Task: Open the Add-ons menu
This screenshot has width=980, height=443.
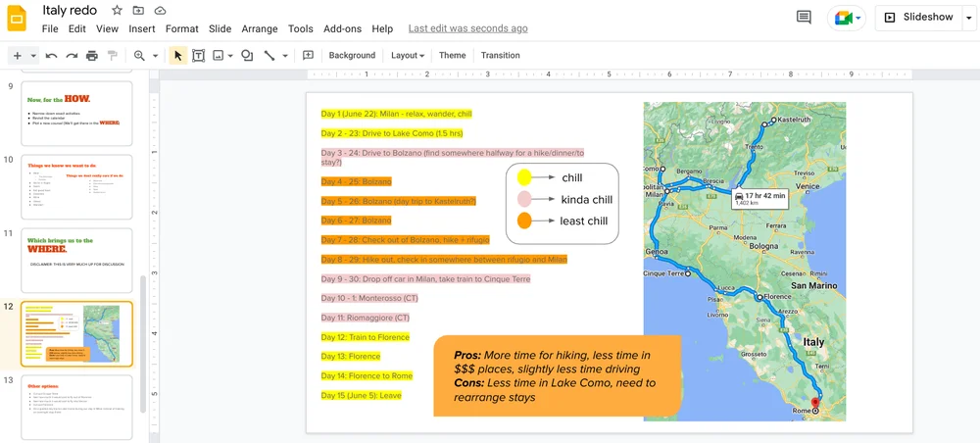Action: [342, 29]
